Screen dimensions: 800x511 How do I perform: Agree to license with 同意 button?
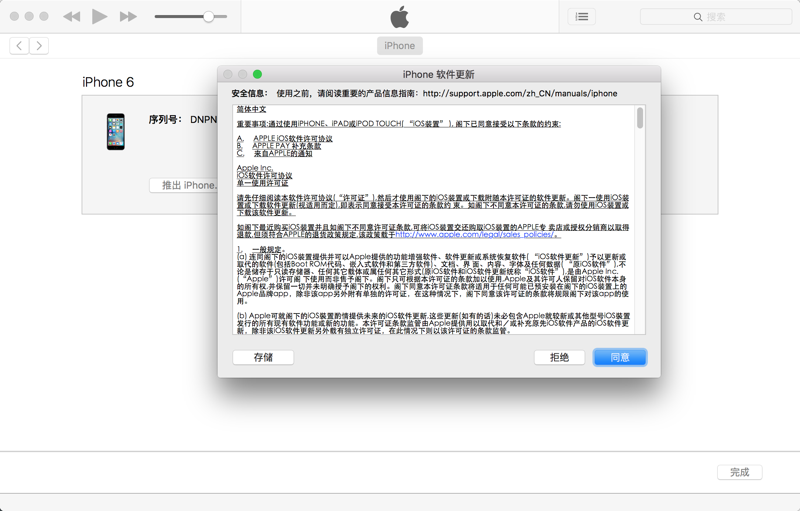click(620, 357)
